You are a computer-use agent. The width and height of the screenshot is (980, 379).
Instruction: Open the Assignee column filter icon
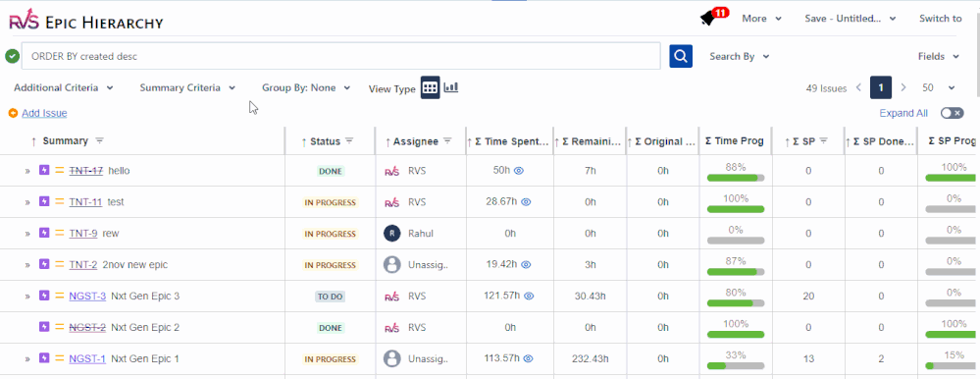(x=447, y=141)
